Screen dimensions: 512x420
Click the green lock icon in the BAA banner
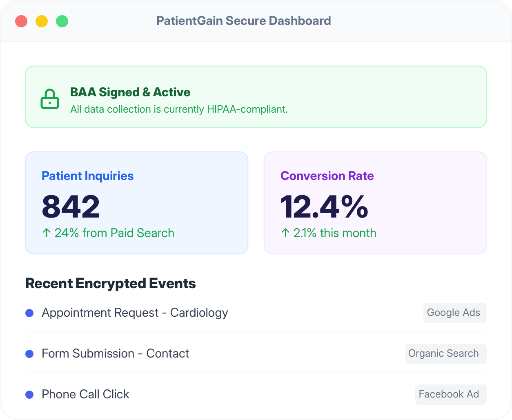[50, 99]
